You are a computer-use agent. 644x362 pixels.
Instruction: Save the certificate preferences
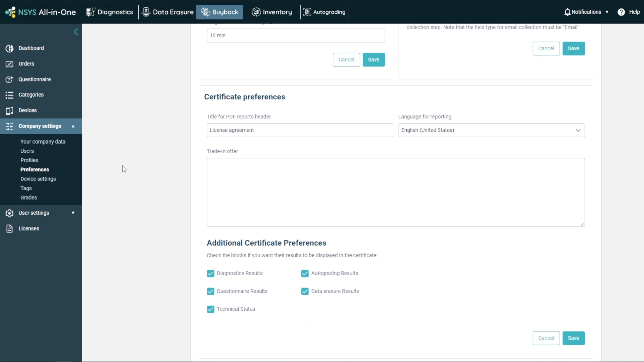click(x=574, y=338)
